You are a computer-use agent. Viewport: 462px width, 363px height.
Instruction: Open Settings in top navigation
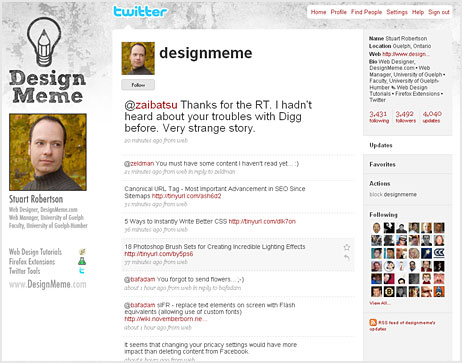click(397, 12)
